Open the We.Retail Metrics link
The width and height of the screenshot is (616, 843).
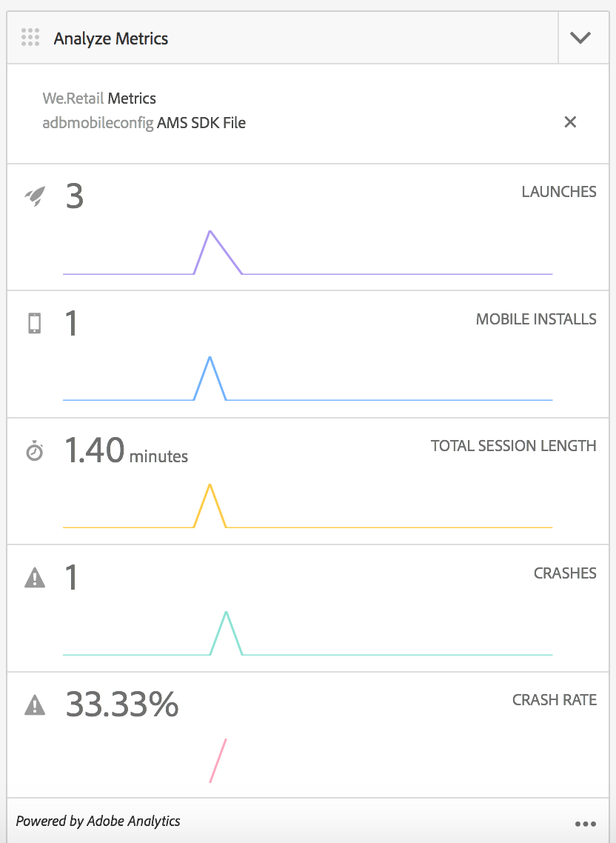(x=99, y=99)
